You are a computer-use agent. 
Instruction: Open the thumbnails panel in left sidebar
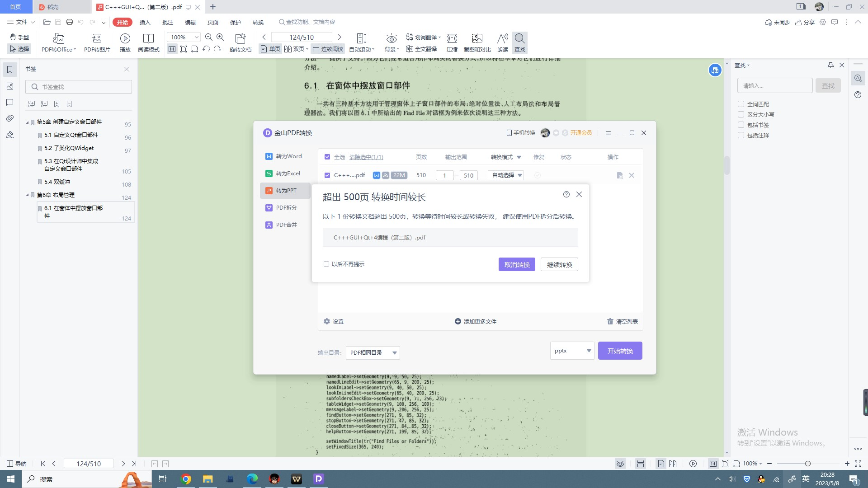(10, 86)
